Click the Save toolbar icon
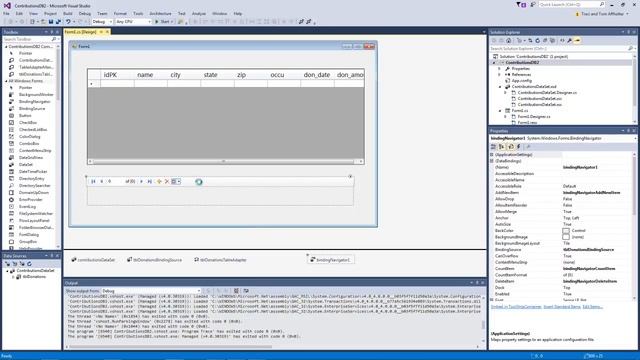This screenshot has height=360, width=640. point(51,22)
